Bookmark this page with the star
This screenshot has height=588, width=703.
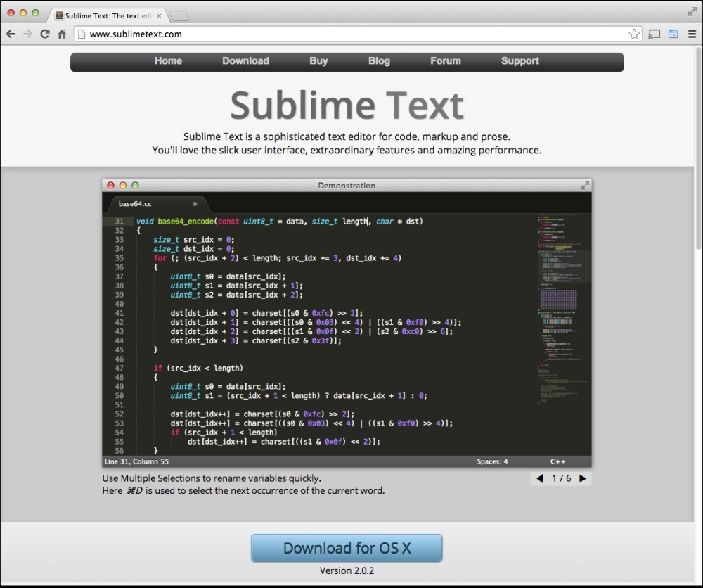click(x=634, y=34)
